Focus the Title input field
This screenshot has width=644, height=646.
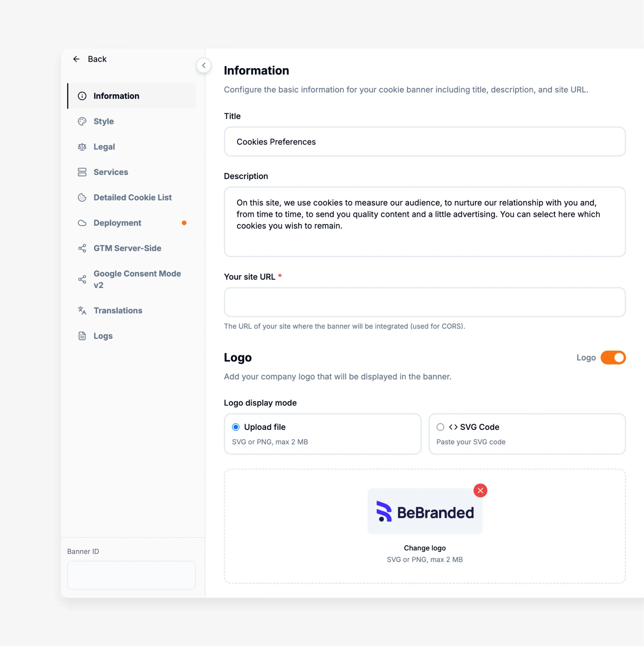click(424, 142)
